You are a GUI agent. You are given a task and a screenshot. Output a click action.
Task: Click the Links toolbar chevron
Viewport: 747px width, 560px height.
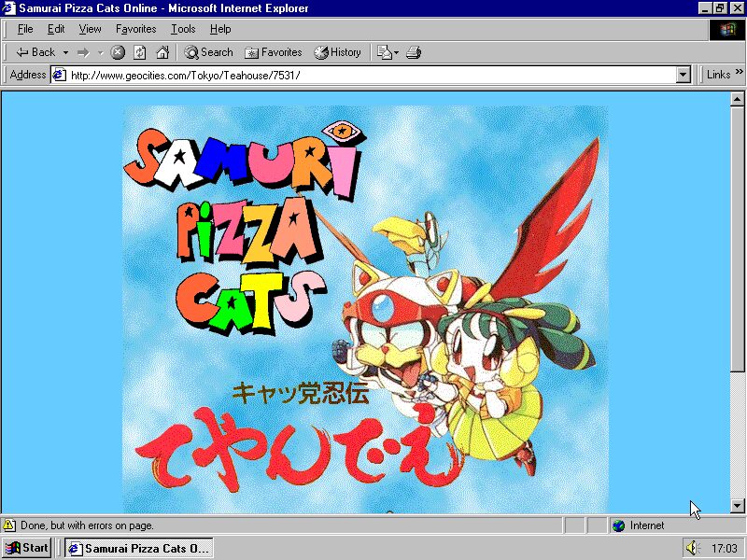[x=739, y=72]
